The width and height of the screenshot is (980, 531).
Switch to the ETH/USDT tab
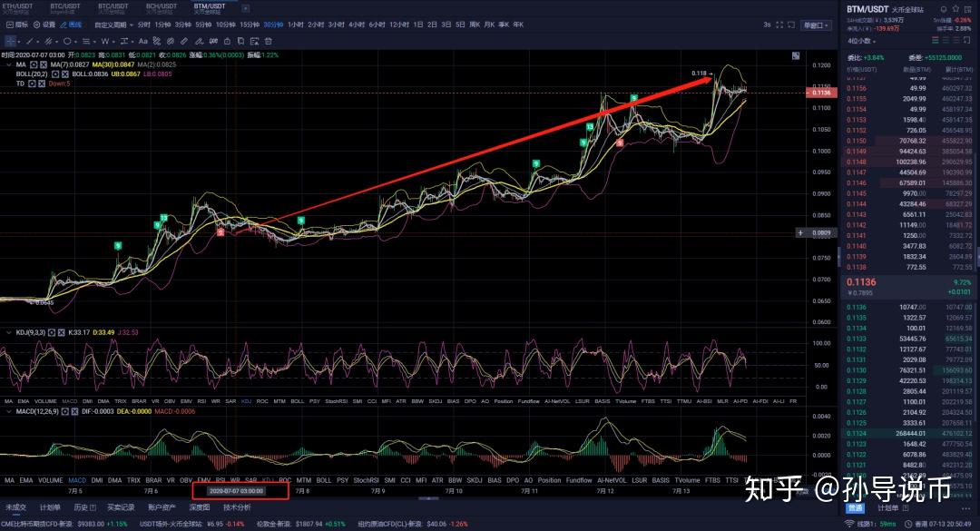17,8
